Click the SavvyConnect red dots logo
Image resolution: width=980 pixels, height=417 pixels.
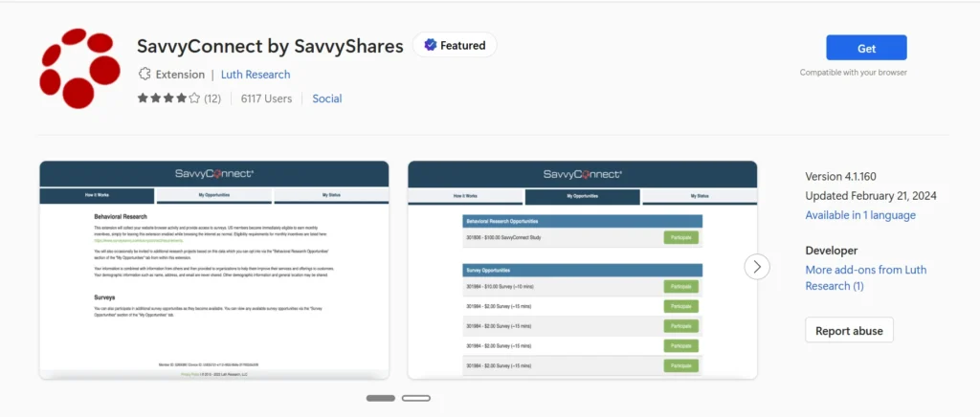coord(78,68)
